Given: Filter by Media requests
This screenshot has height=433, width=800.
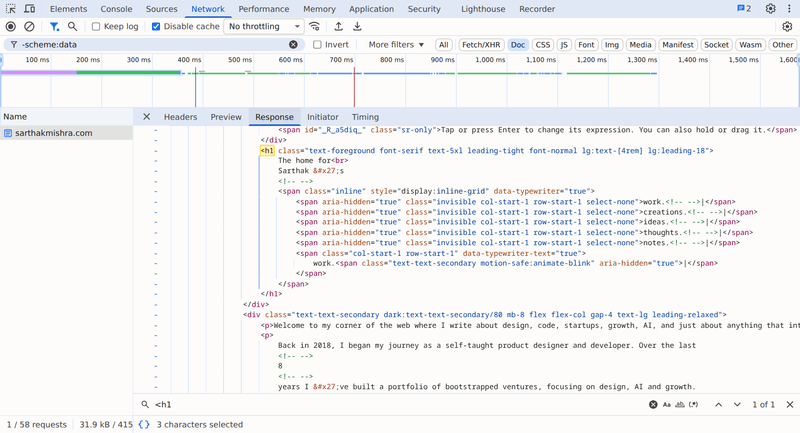Looking at the screenshot, I should pyautogui.click(x=640, y=45).
